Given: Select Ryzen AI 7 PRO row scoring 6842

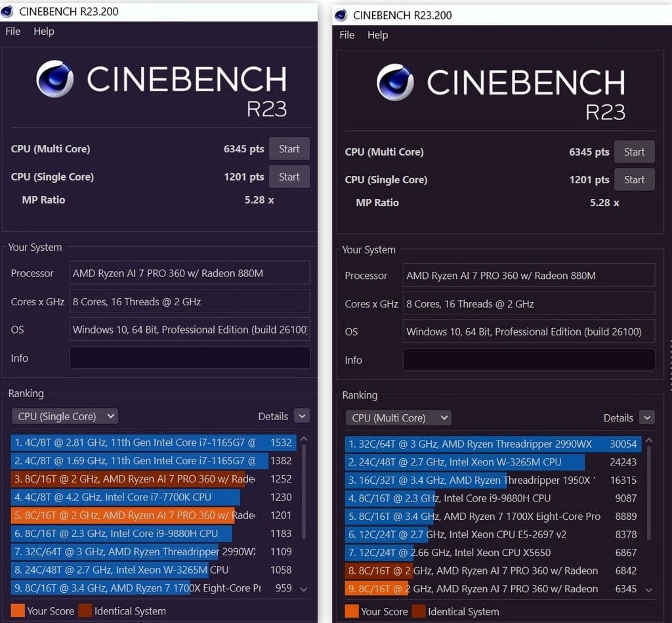Looking at the screenshot, I should click(493, 571).
